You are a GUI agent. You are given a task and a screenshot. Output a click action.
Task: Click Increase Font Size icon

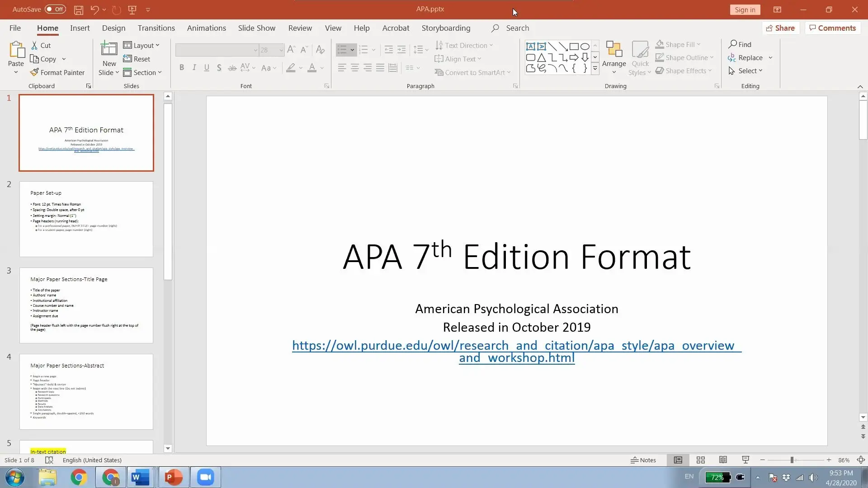291,49
